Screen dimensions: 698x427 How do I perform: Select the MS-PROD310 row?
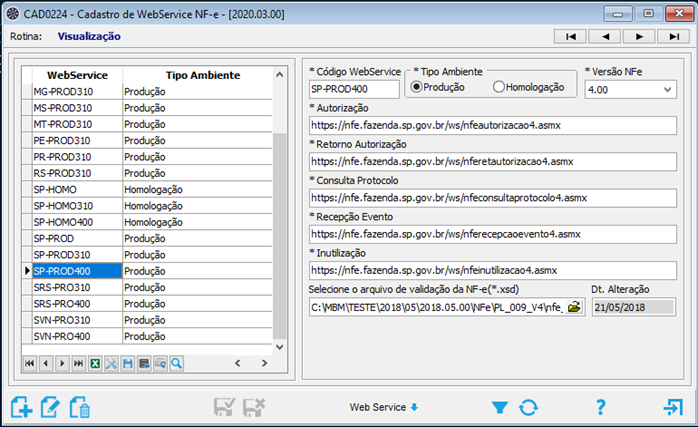(147, 108)
